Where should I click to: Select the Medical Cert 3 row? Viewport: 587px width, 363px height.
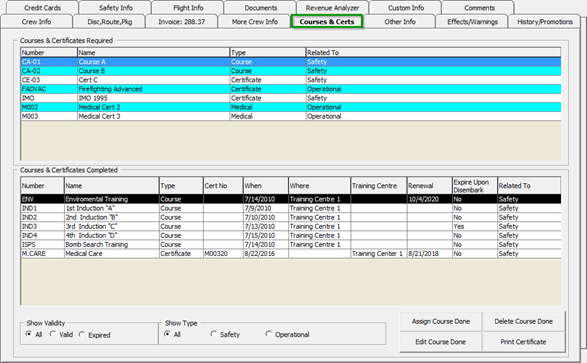click(291, 116)
